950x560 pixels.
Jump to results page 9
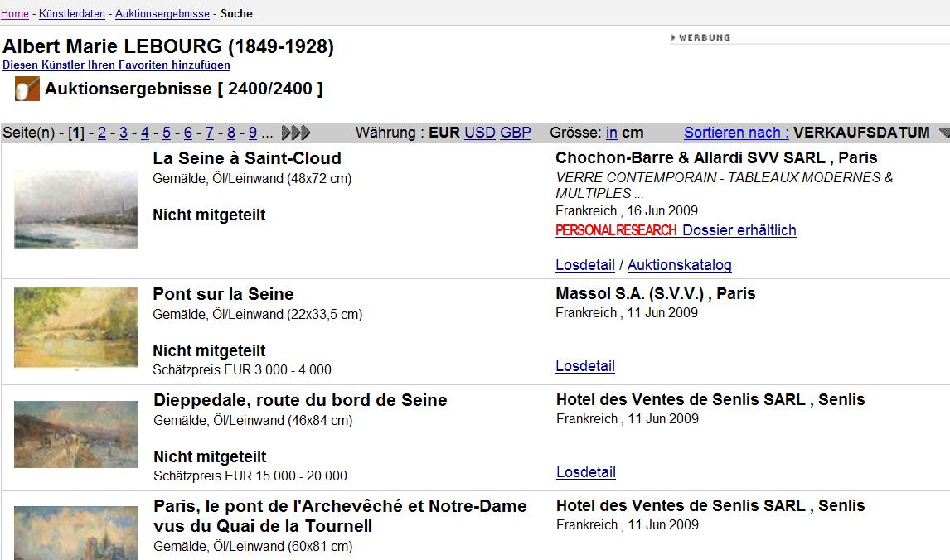[x=253, y=133]
